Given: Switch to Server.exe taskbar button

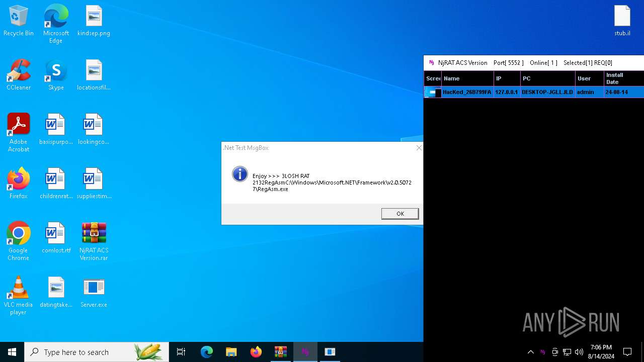Looking at the screenshot, I should [x=330, y=352].
